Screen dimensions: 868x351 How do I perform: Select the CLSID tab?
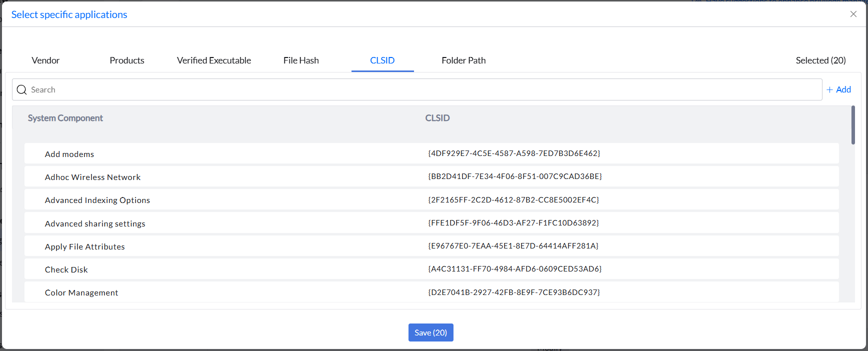pos(382,60)
